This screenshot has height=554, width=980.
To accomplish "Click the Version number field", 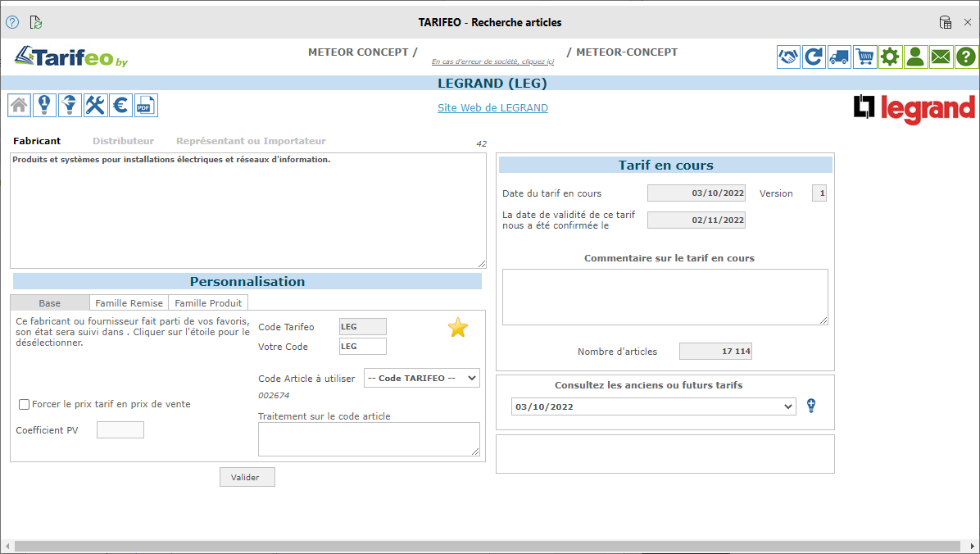I will point(819,193).
